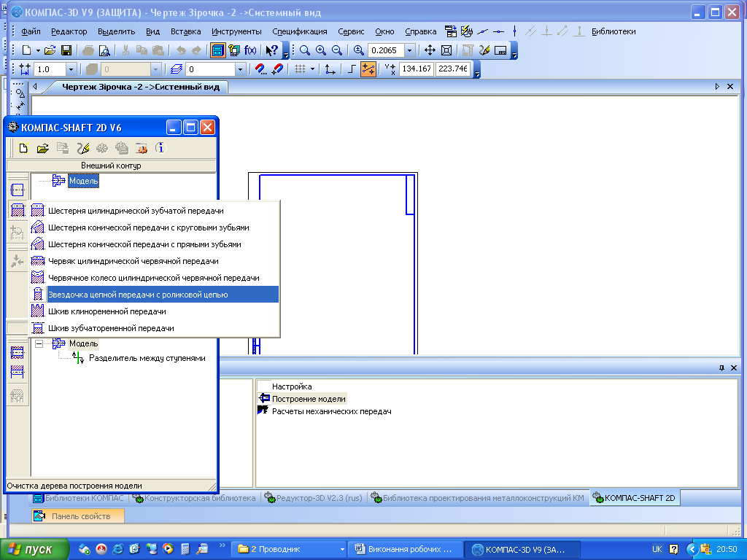Expand the view scale 1.0 dropdown
The image size is (747, 560).
[x=71, y=69]
